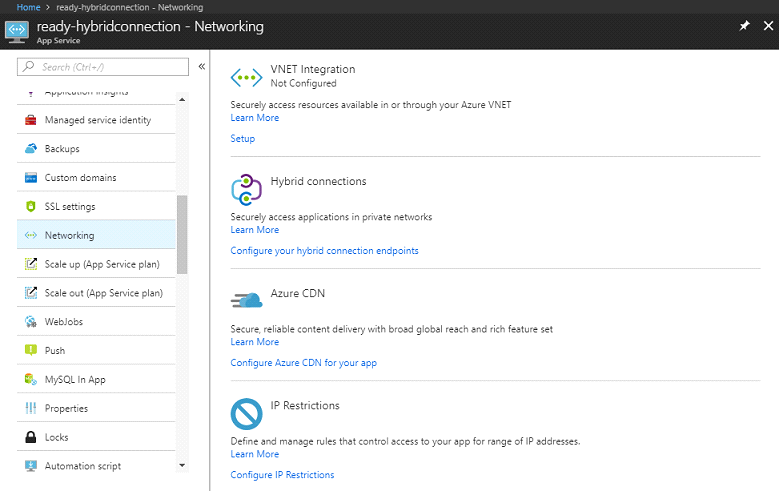Click Learn More under IP Restrictions

[254, 454]
